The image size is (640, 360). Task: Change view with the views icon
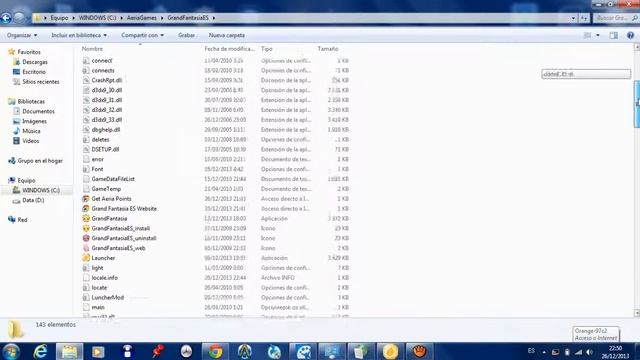point(587,36)
